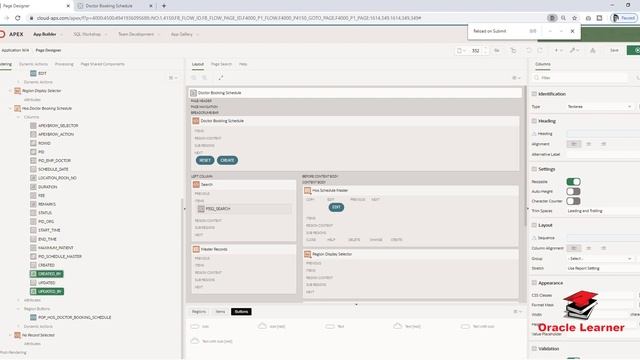
Task: Click the Master Records region icon
Action: (x=196, y=249)
